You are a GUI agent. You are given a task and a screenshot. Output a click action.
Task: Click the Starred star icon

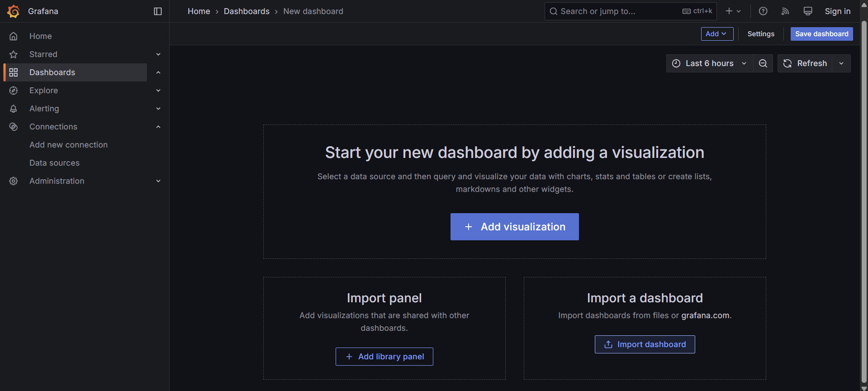pyautogui.click(x=14, y=54)
